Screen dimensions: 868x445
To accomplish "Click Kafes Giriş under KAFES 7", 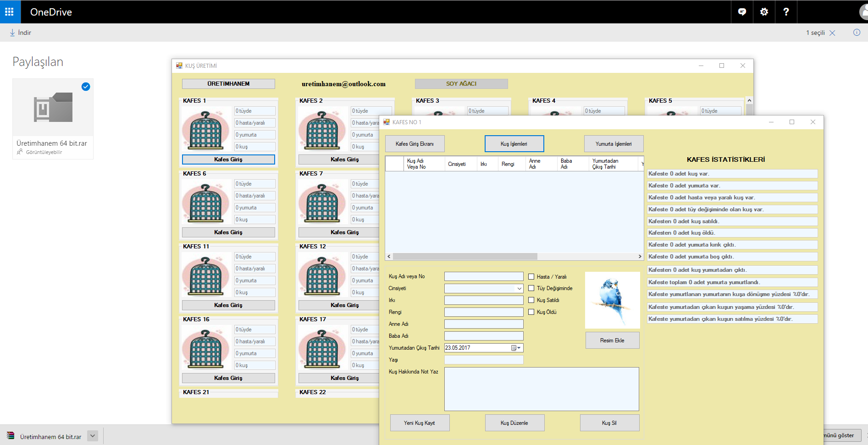I will tap(339, 232).
